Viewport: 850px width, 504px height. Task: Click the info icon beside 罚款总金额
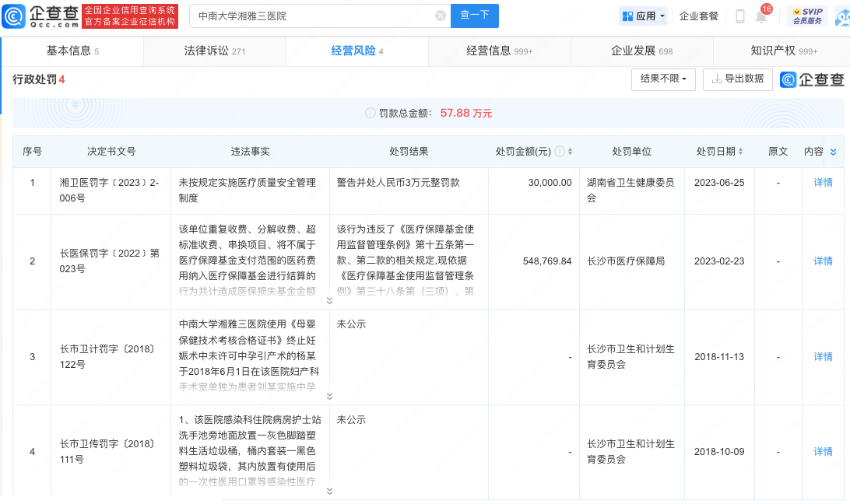click(371, 113)
